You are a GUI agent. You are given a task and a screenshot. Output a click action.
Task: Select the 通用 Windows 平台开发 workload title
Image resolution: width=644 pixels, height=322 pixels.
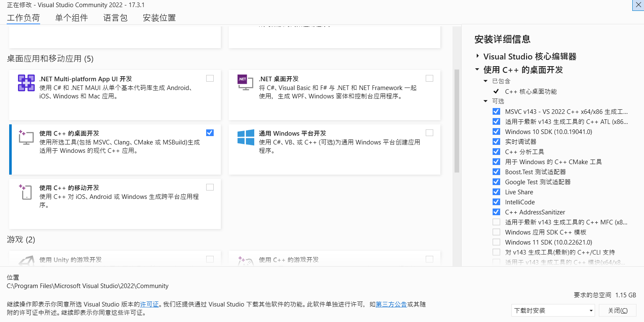pyautogui.click(x=292, y=133)
